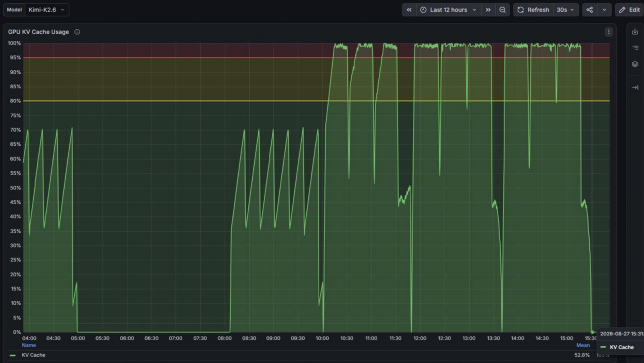644x363 pixels.
Task: Click the KV Cache entry in tooltip
Action: tap(621, 347)
